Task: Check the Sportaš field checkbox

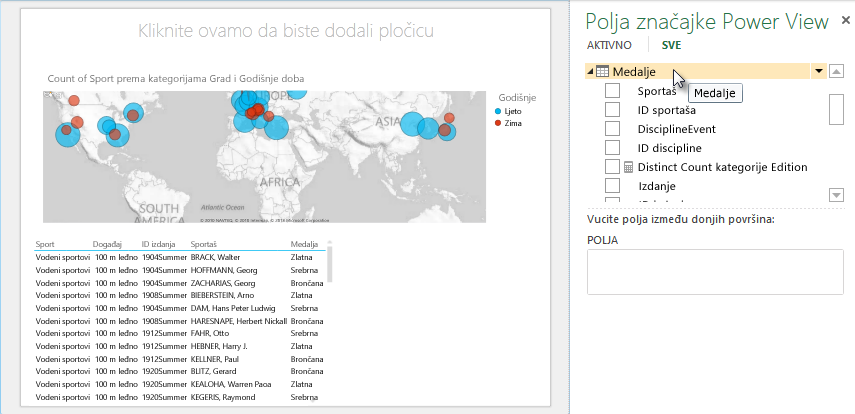Action: pyautogui.click(x=612, y=91)
